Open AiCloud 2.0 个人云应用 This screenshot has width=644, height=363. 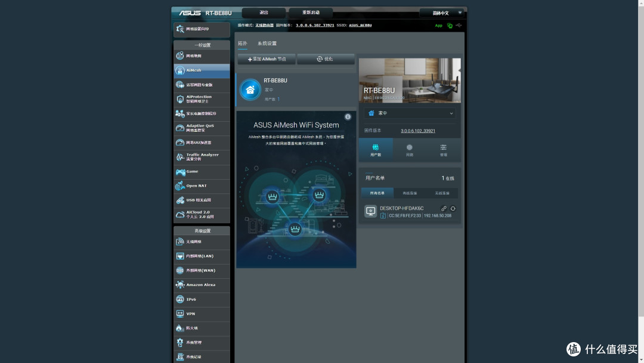pyautogui.click(x=202, y=214)
